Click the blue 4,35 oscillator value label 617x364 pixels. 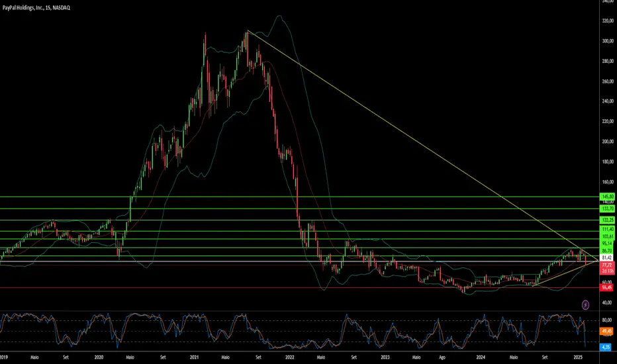pos(606,347)
